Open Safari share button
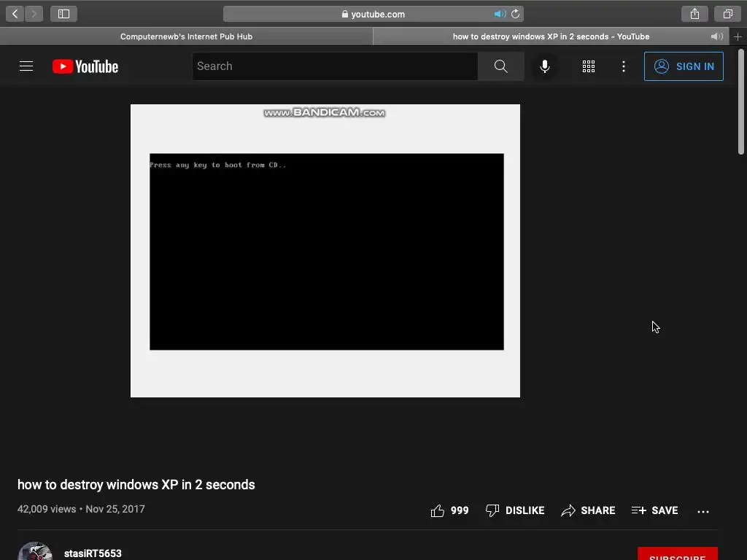The width and height of the screenshot is (747, 560). pos(694,14)
